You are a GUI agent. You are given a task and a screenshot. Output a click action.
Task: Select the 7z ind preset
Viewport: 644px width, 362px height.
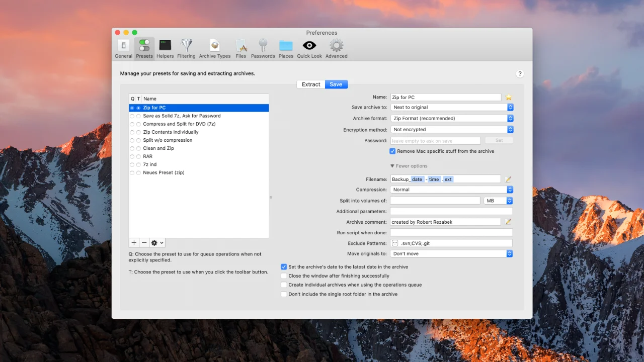[x=199, y=164]
